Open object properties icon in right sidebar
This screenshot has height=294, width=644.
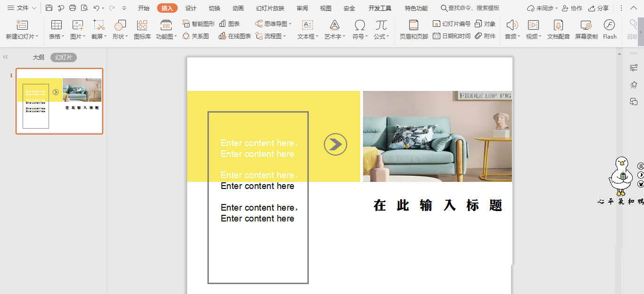click(634, 68)
